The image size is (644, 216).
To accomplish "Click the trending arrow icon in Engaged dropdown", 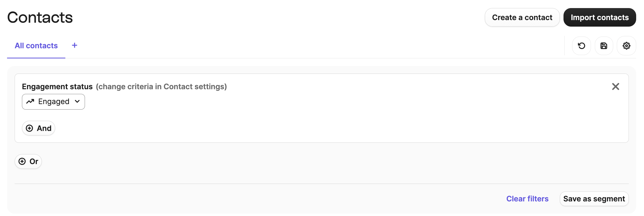I will click(x=30, y=101).
